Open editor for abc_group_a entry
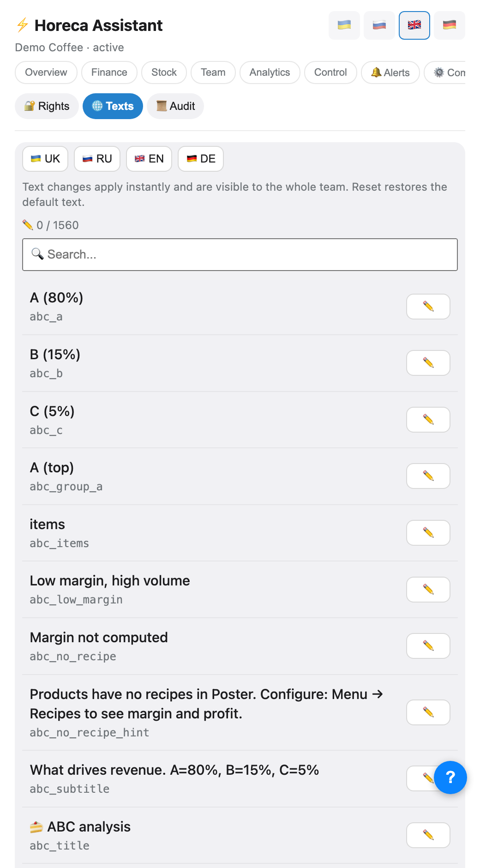Image resolution: width=480 pixels, height=868 pixels. [428, 476]
